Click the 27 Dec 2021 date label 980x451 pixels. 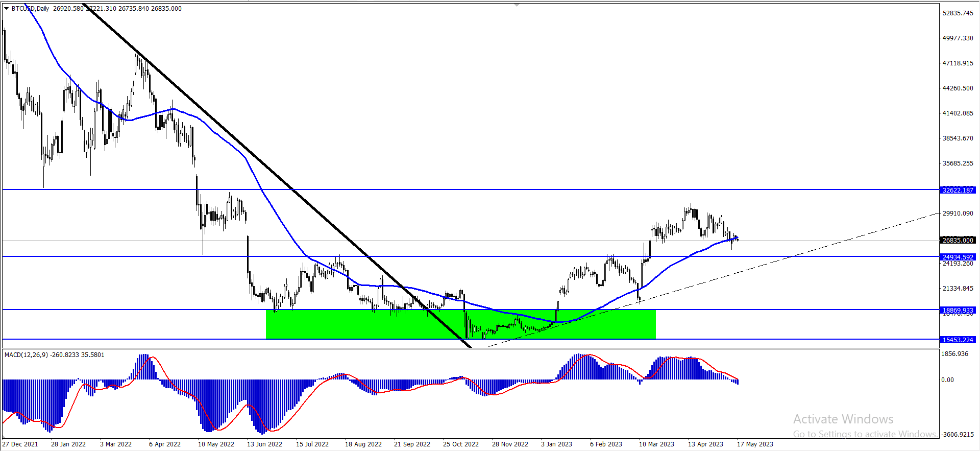click(20, 444)
